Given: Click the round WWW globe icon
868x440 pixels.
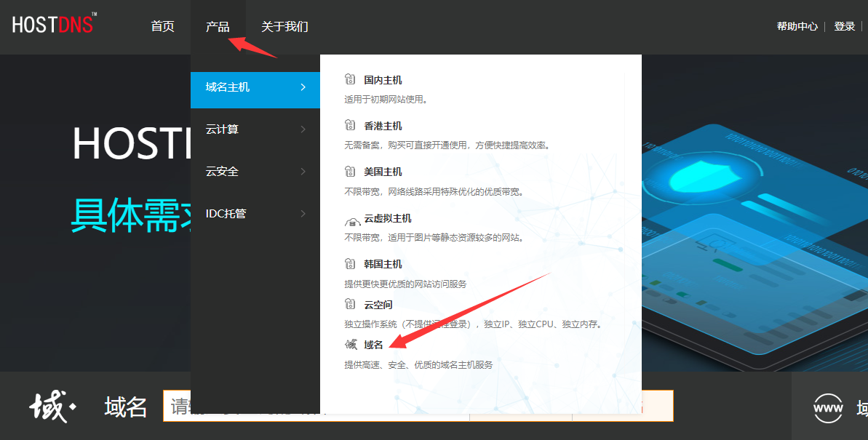Looking at the screenshot, I should point(828,408).
